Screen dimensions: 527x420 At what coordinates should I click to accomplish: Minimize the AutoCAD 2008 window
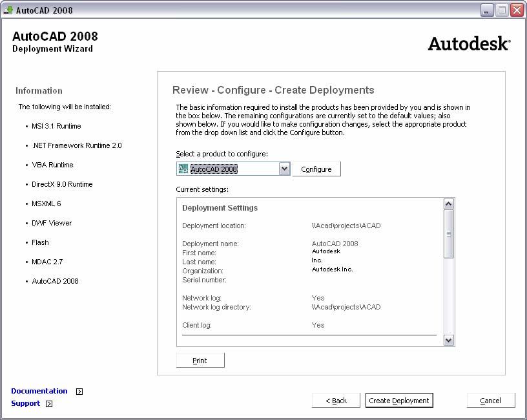(x=486, y=10)
